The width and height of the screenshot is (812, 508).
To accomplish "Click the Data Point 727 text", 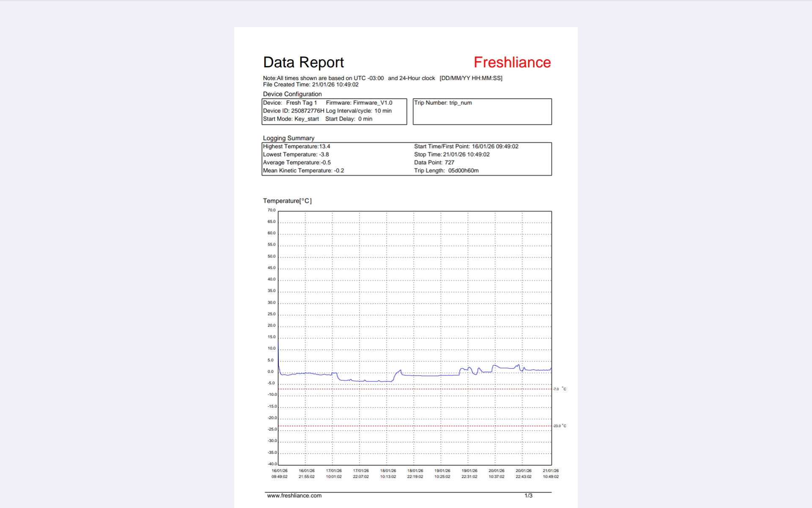I will point(434,163).
